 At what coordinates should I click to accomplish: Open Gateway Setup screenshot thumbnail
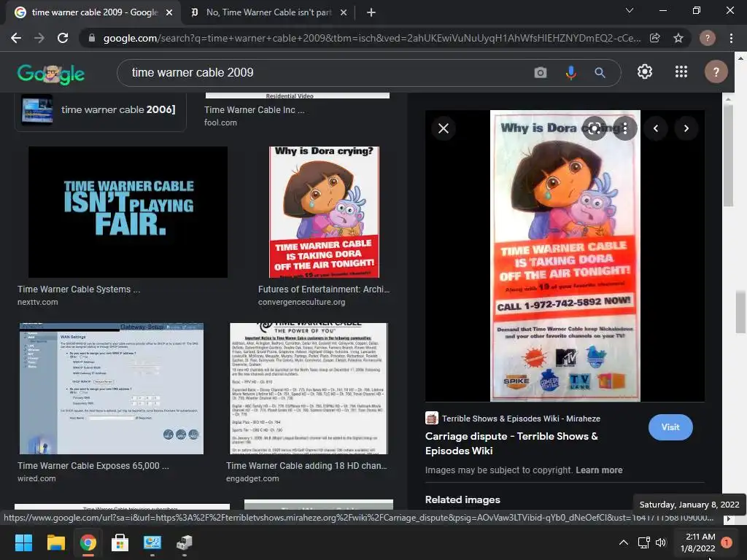click(x=112, y=389)
